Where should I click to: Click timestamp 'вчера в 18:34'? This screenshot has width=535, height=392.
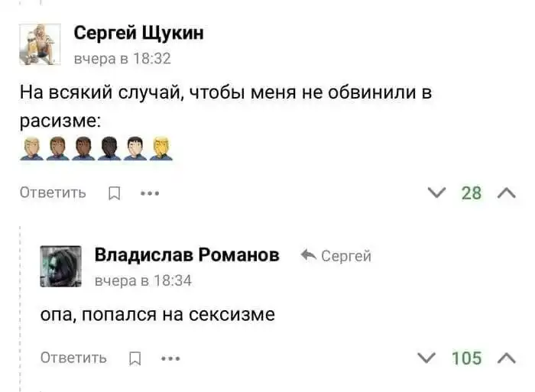[143, 280]
